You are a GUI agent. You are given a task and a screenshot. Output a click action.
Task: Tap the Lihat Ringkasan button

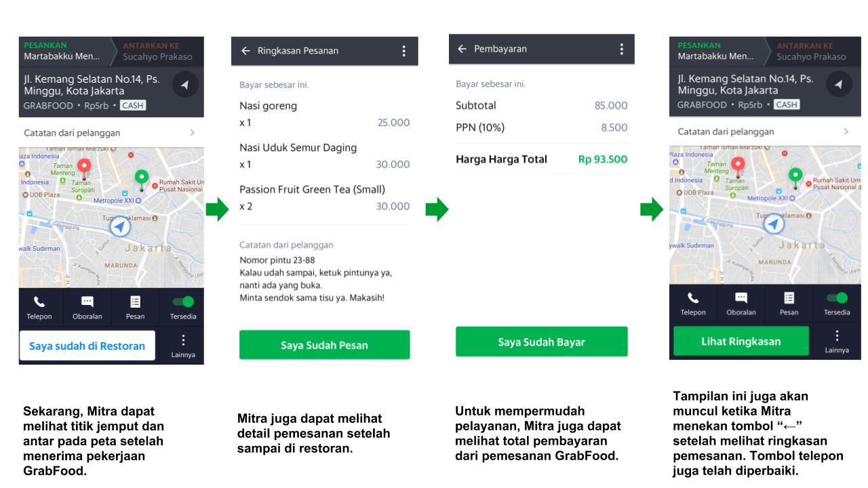coord(741,341)
